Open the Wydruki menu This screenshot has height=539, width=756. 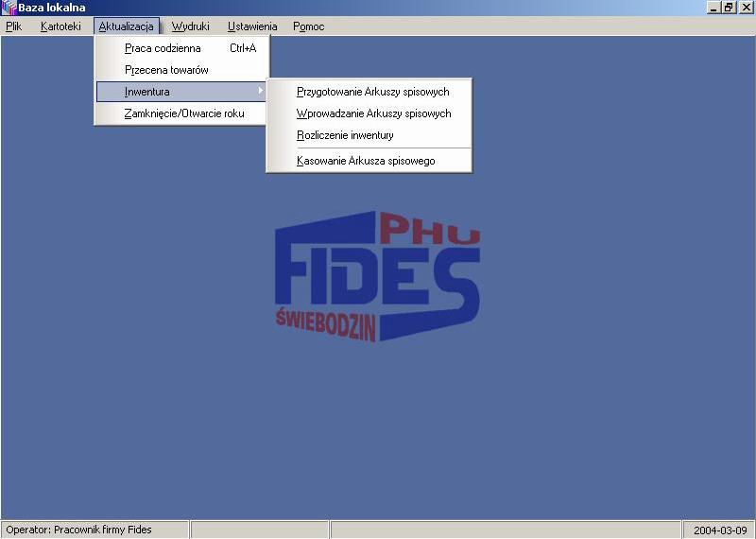tap(191, 26)
